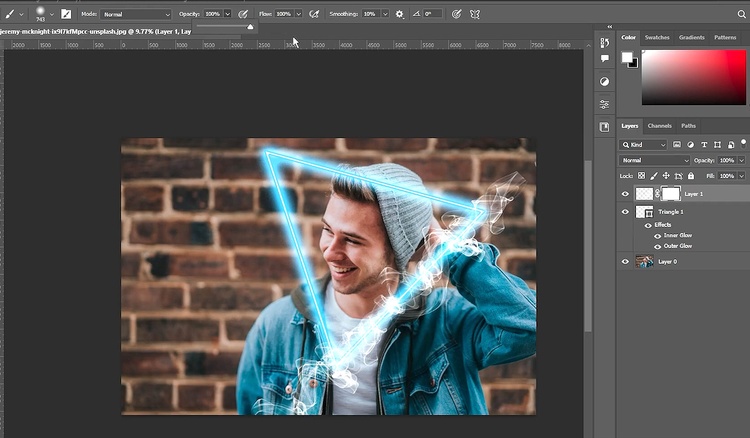
Task: Select the Triangle 1 layer
Action: [x=672, y=212]
